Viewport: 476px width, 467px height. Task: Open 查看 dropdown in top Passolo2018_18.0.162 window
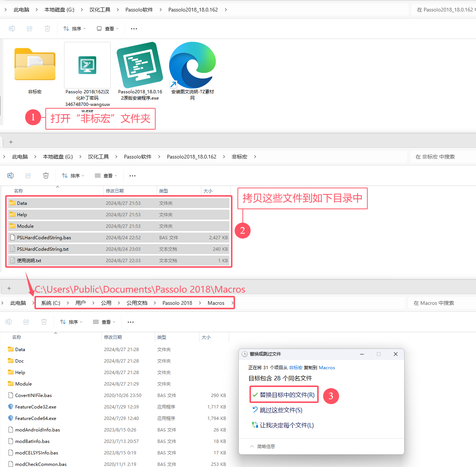[x=108, y=29]
